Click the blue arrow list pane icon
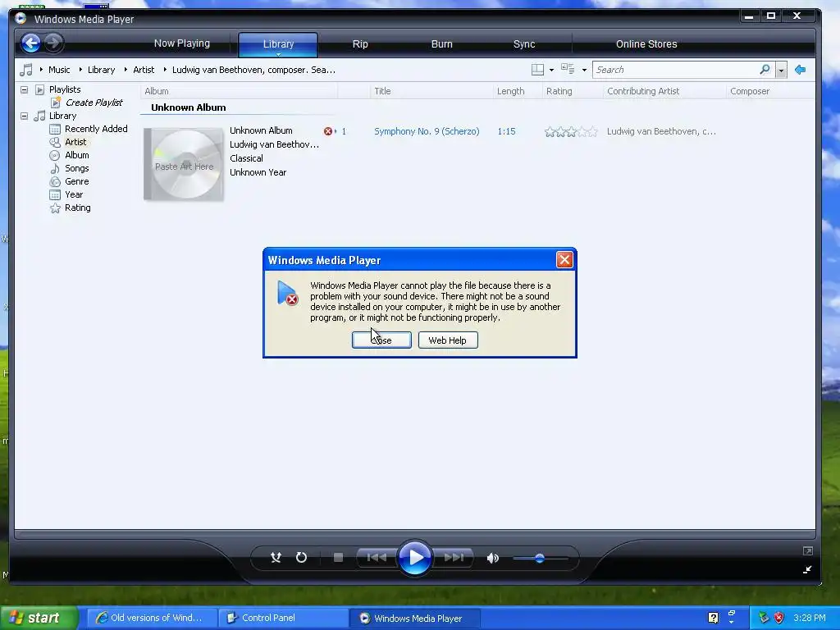The height and width of the screenshot is (630, 840). coord(800,70)
